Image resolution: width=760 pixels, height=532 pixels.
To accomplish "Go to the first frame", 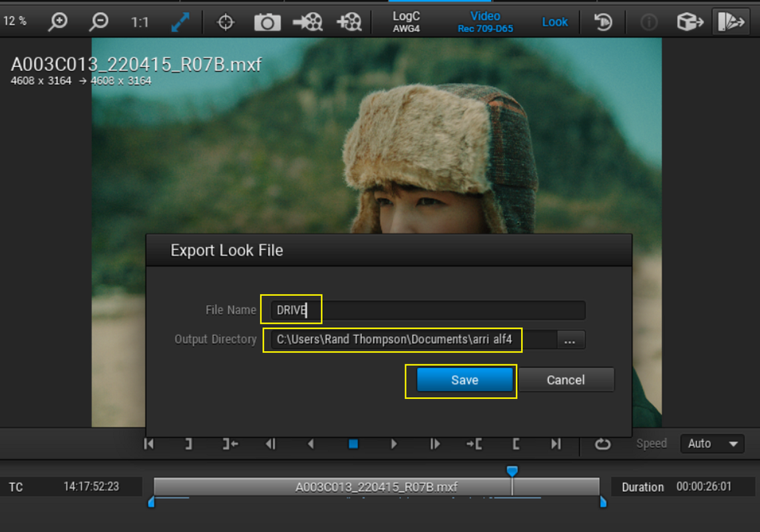I will pyautogui.click(x=149, y=444).
